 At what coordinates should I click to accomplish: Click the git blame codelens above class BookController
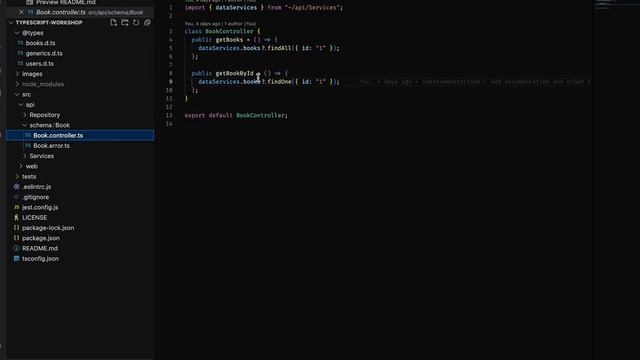coord(220,24)
